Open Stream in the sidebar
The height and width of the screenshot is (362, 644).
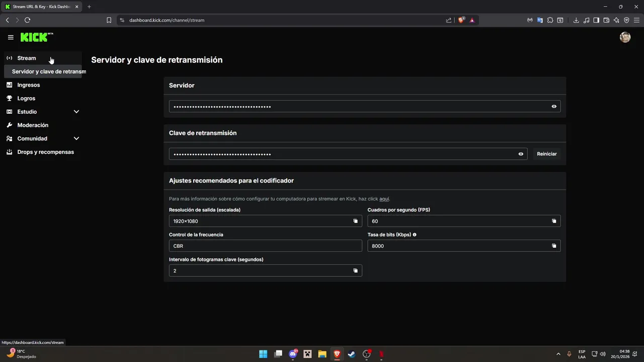43,58
